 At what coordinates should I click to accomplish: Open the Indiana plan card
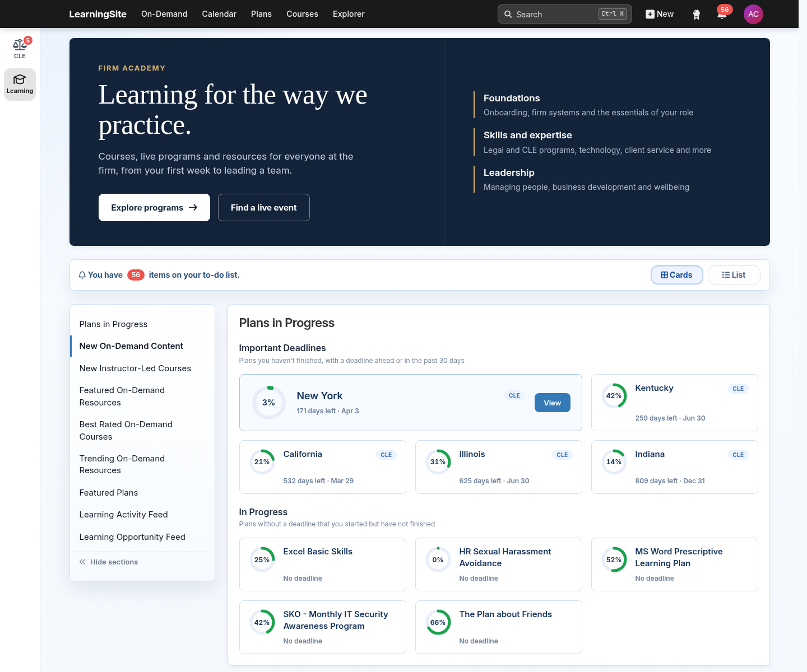click(x=675, y=467)
